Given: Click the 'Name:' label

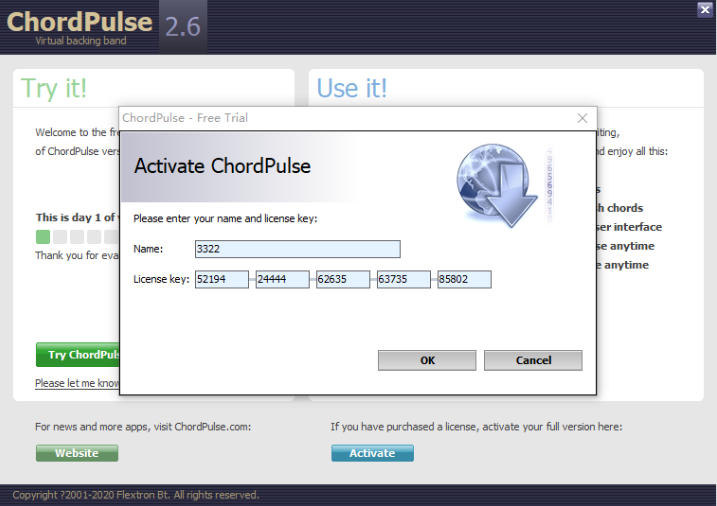Looking at the screenshot, I should [x=148, y=249].
